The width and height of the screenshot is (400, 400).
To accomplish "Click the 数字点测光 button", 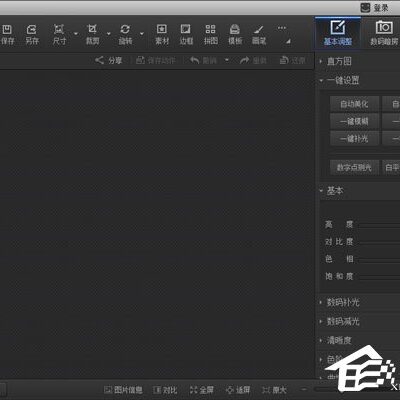I will click(354, 167).
